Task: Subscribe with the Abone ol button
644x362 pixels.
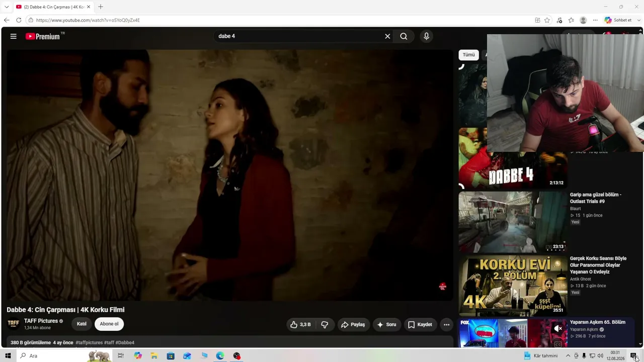Action: [109, 324]
